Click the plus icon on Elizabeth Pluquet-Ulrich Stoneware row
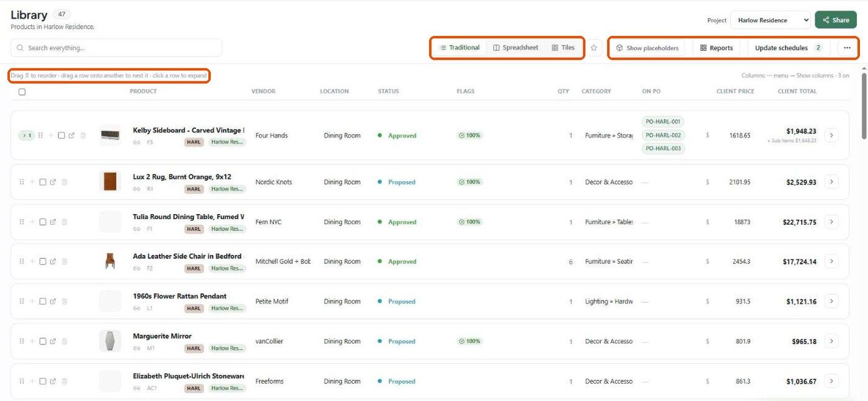868x401 pixels. (32, 381)
